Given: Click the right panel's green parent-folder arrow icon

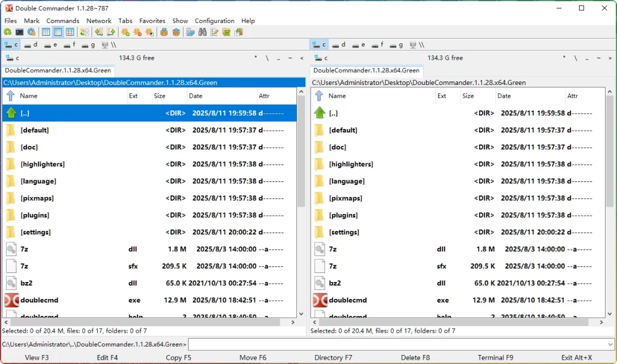Looking at the screenshot, I should coord(319,113).
